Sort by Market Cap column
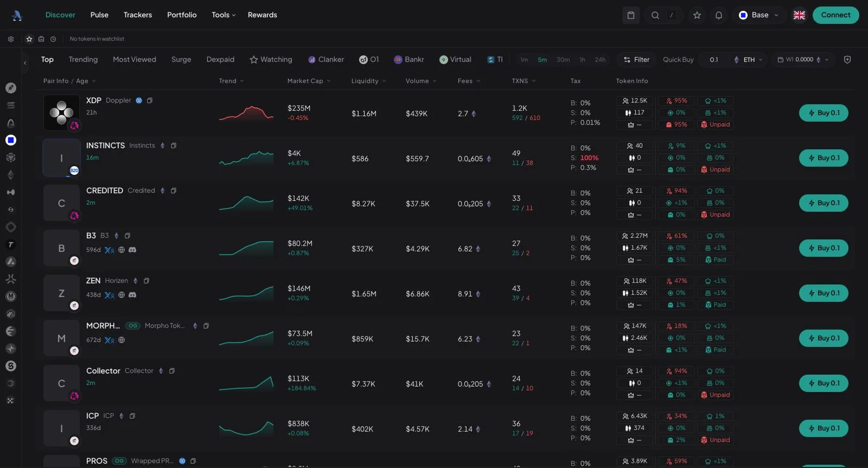The image size is (868, 468). pyautogui.click(x=309, y=81)
